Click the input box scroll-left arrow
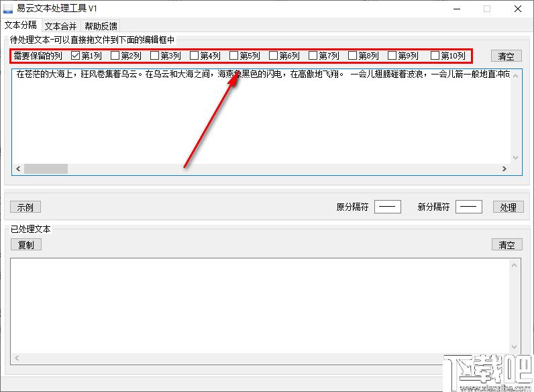 point(18,168)
